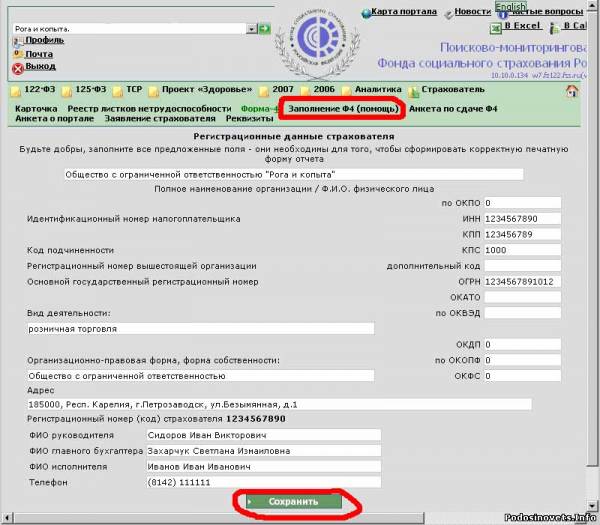Click the Excel export icon
This screenshot has width=600, height=525.
click(x=496, y=28)
